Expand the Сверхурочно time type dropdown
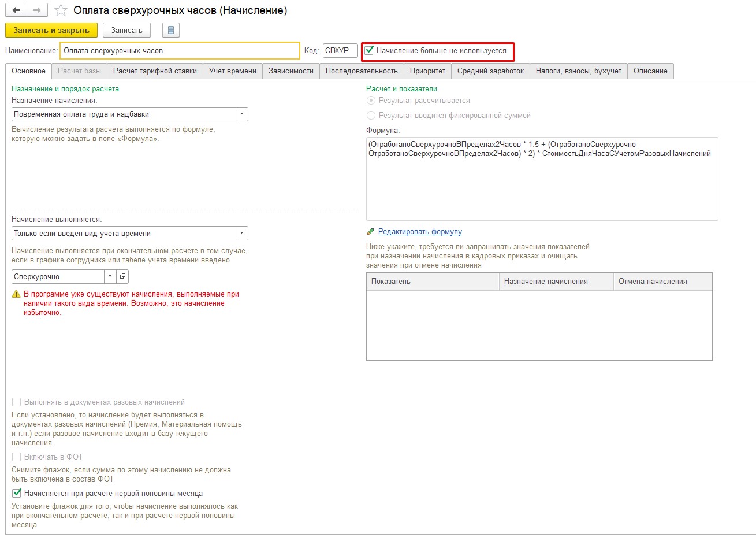This screenshot has height=537, width=756. [x=110, y=277]
